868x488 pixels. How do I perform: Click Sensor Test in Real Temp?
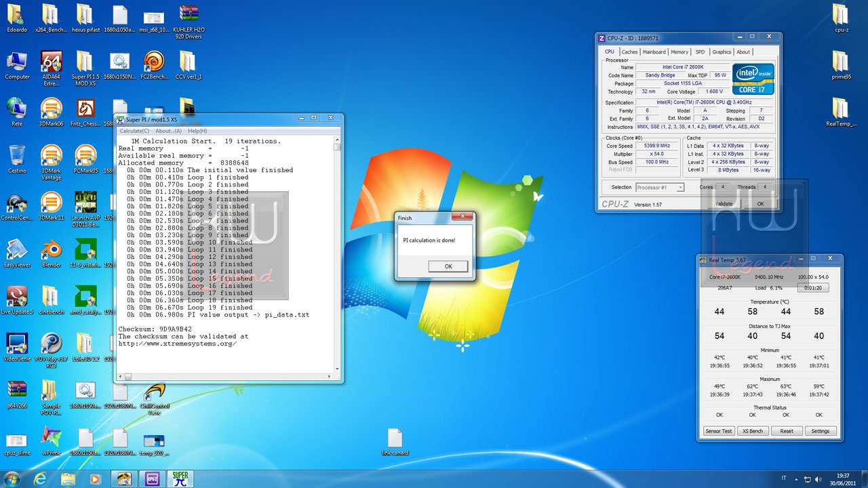point(718,431)
